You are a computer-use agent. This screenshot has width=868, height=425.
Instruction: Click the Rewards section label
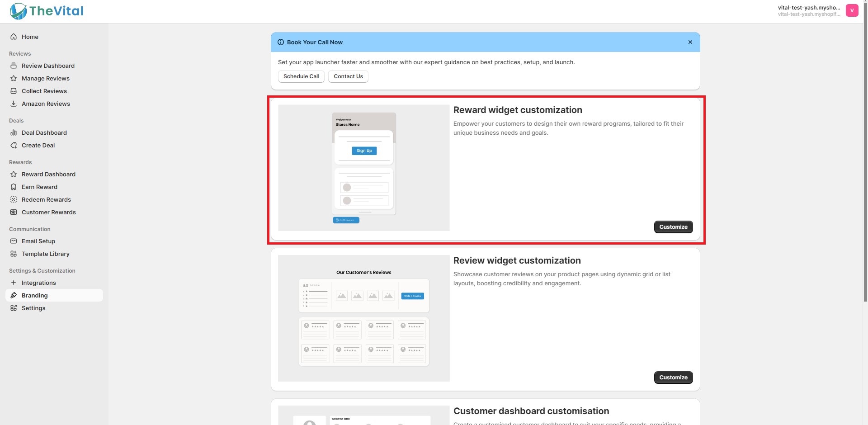(x=20, y=162)
